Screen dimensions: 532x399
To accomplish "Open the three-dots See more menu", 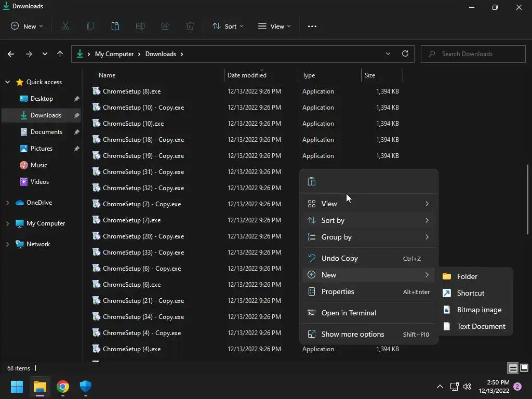I will [312, 26].
